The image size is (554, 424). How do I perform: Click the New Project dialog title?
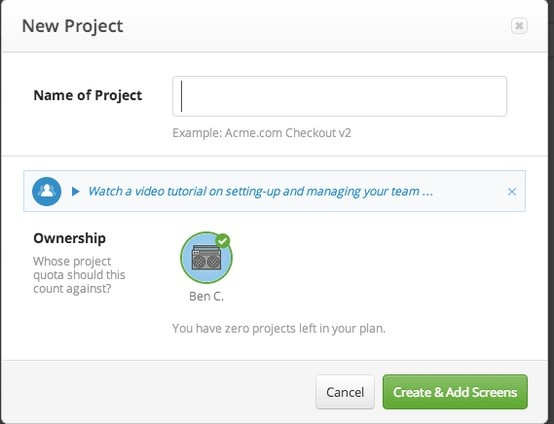(x=72, y=26)
